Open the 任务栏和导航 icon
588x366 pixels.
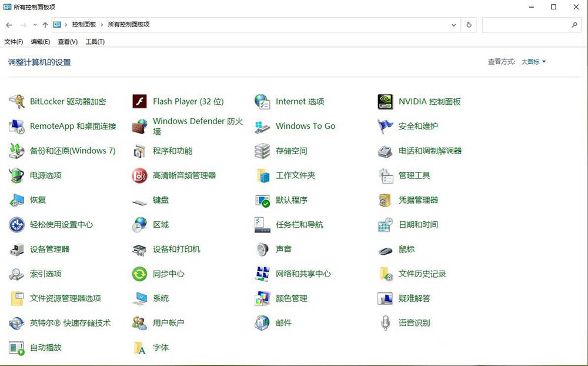tap(262, 224)
